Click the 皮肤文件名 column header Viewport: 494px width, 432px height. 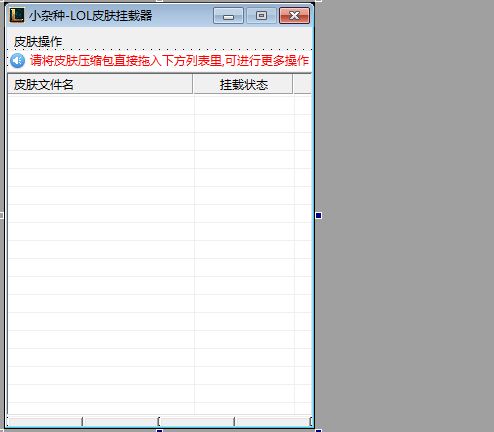coord(100,84)
